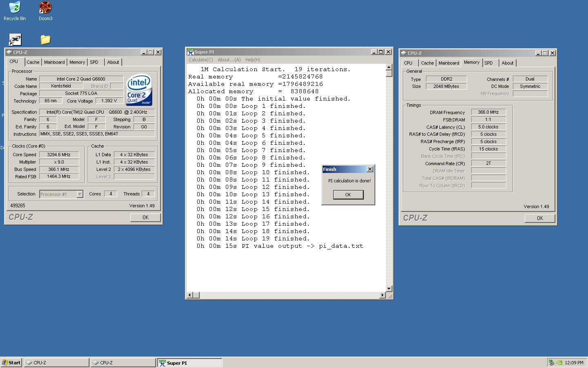Click the safely remove hardware tray icon
Image resolution: width=588 pixels, height=368 pixels.
click(x=551, y=362)
